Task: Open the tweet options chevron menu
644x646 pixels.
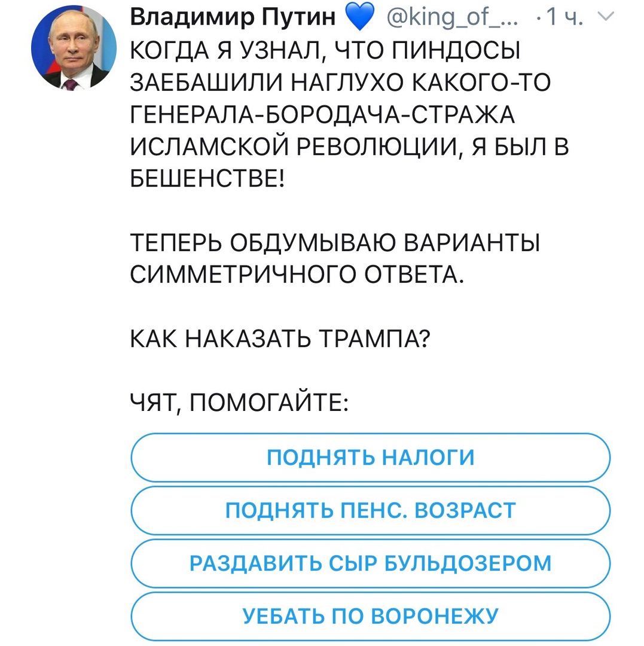Action: click(x=605, y=17)
